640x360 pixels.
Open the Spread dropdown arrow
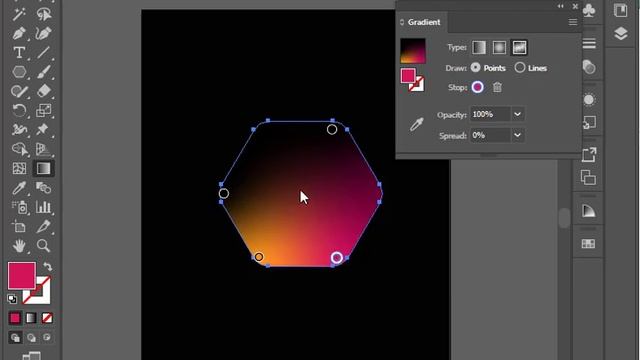tap(517, 135)
